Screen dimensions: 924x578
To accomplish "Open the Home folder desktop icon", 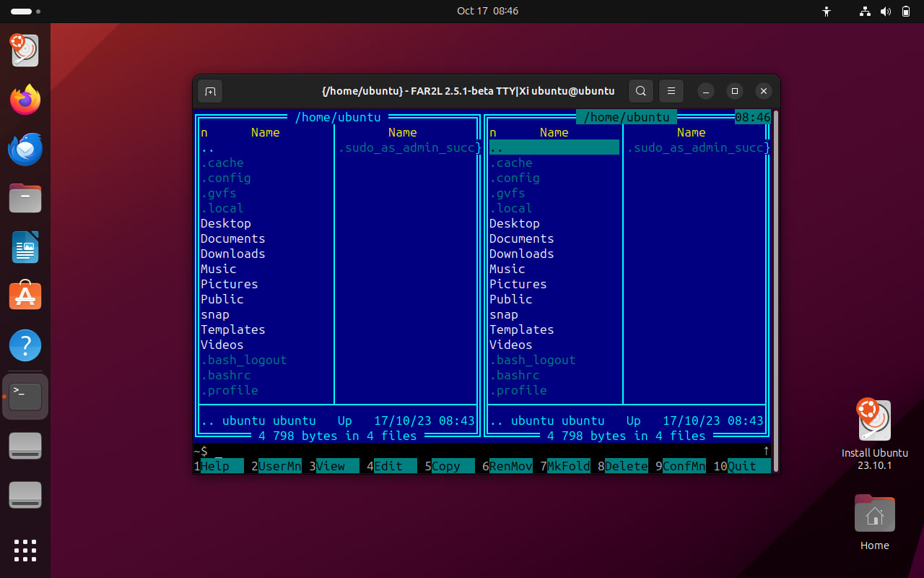I will [x=875, y=522].
